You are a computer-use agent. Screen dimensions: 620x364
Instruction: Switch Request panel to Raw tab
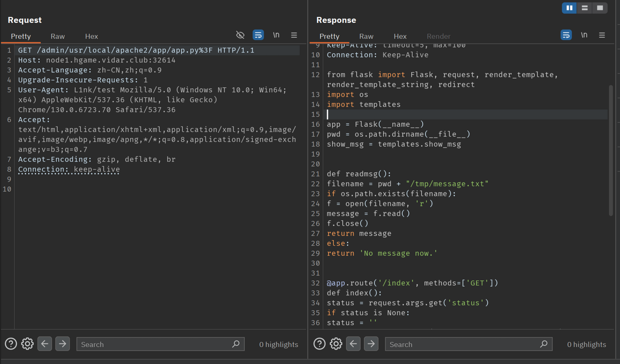58,36
